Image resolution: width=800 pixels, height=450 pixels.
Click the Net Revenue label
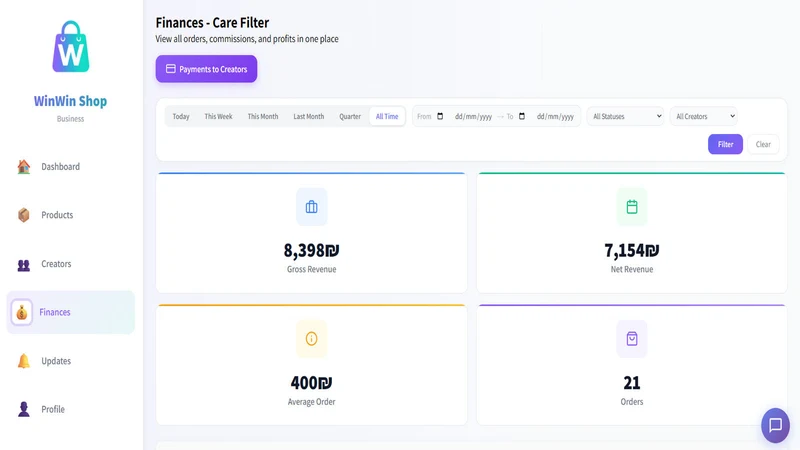(632, 269)
